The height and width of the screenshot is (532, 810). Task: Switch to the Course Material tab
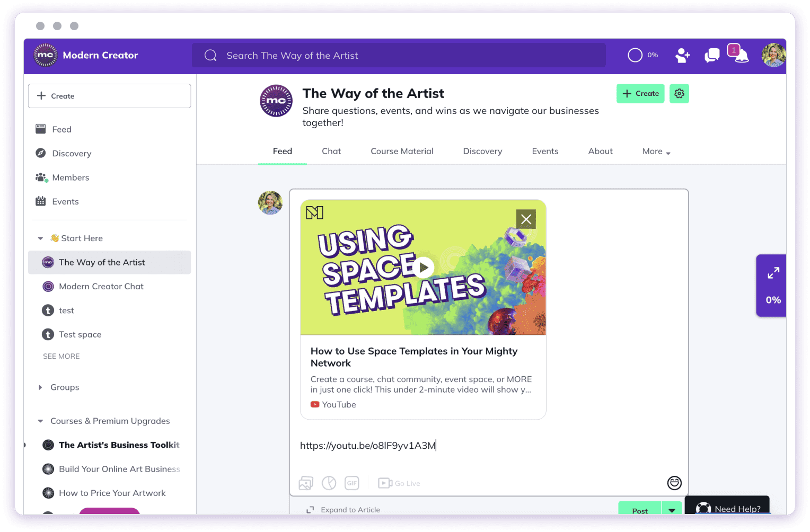click(402, 152)
